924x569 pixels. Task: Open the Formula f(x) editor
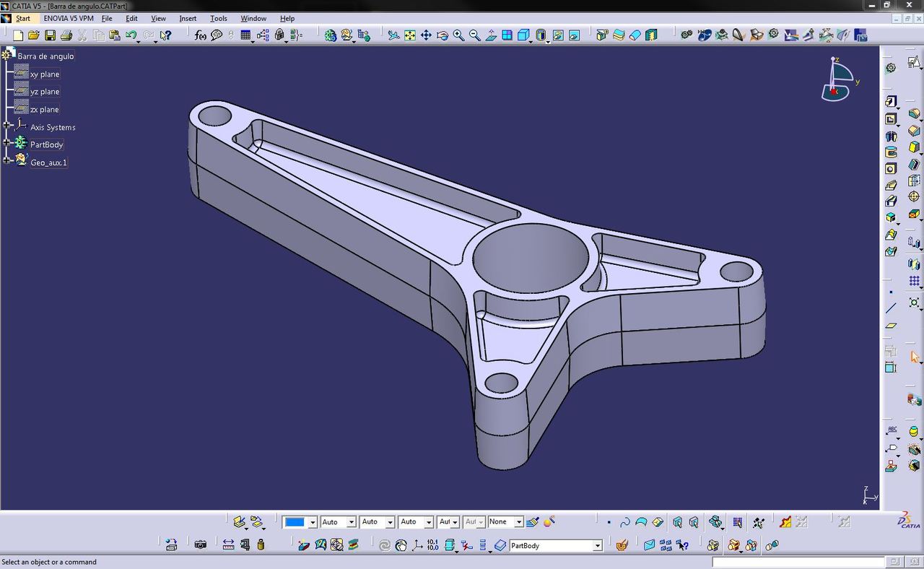tap(200, 35)
